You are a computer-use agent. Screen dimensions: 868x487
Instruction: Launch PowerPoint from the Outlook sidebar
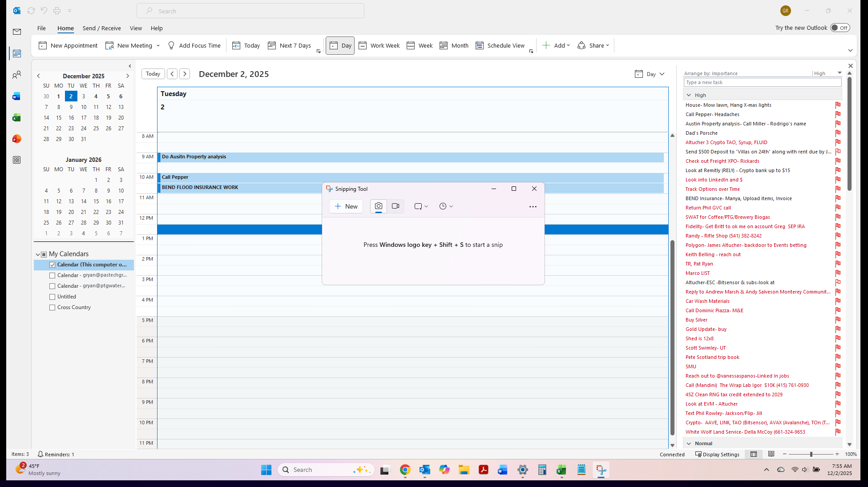click(17, 139)
